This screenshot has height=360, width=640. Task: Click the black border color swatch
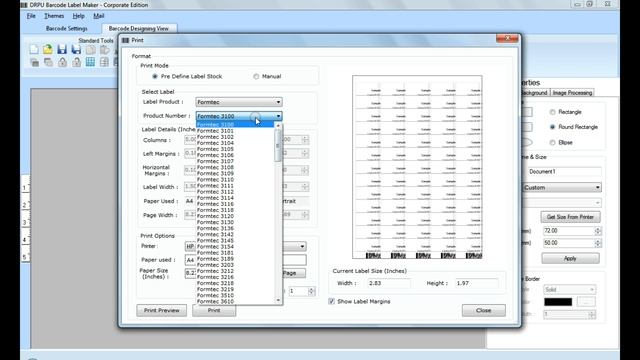[x=558, y=302]
